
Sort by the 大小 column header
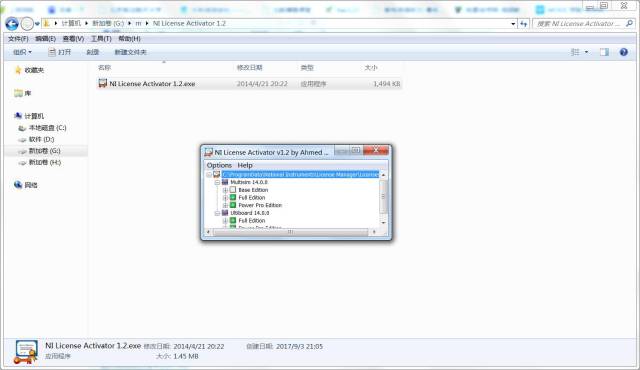coord(371,67)
